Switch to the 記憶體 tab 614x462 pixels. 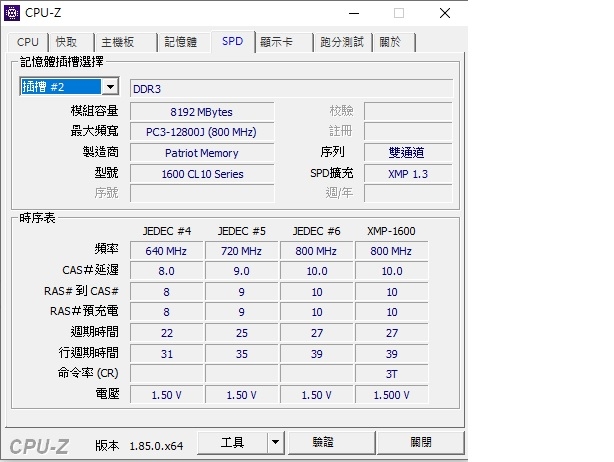(x=184, y=42)
